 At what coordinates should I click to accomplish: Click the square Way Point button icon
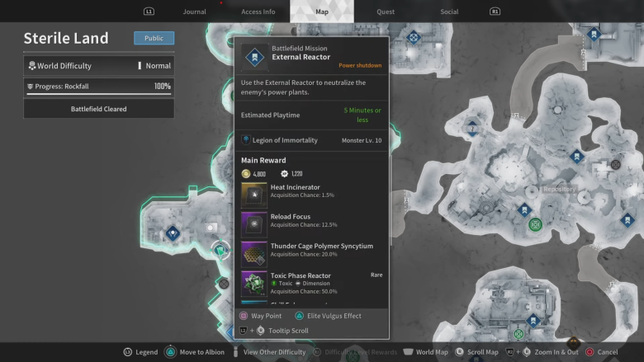(244, 316)
